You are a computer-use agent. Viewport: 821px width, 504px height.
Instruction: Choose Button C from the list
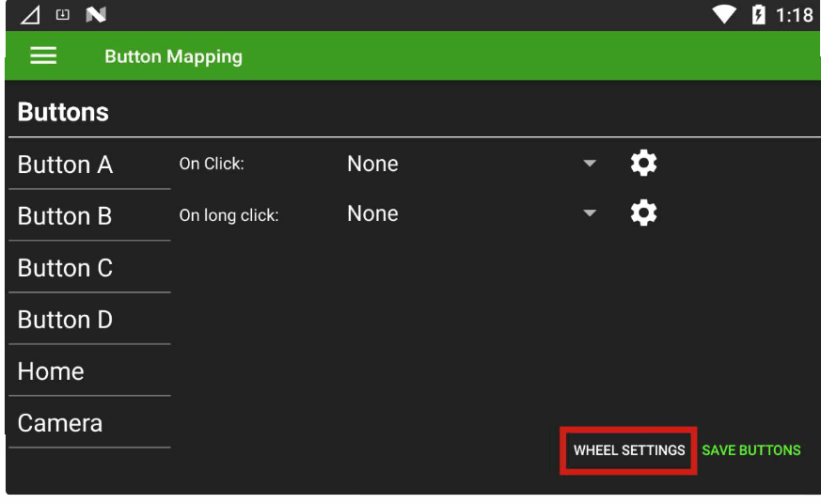coord(66,268)
